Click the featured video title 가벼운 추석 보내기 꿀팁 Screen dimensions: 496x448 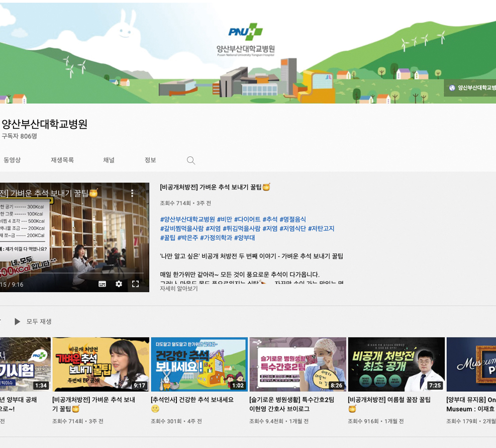[x=215, y=187]
